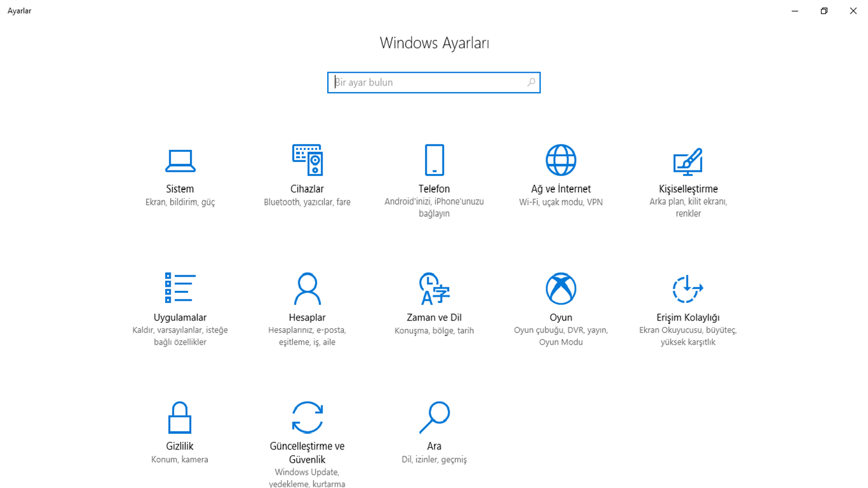Viewport: 868px width, 488px height.
Task: Click 'Wi-Fi, uçak modu, VPN' description
Action: pos(561,202)
